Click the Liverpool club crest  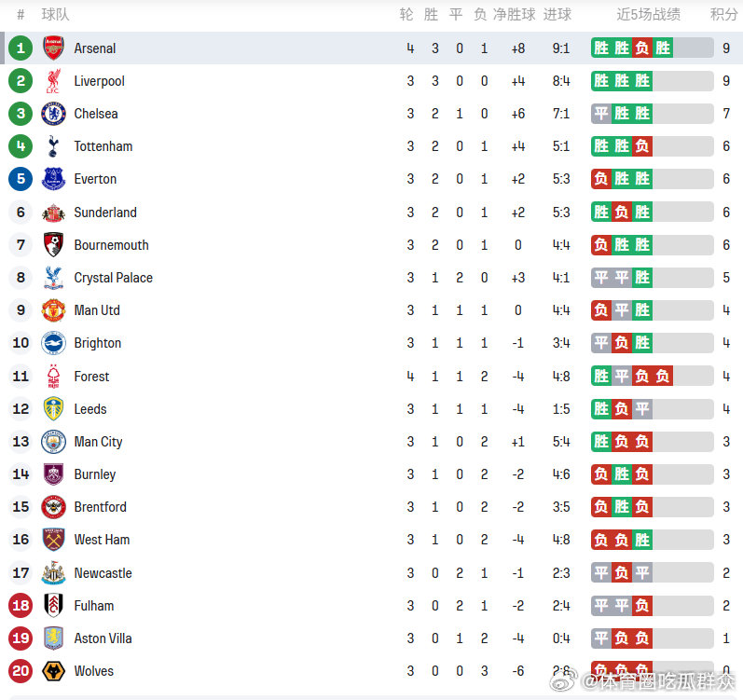(x=53, y=81)
